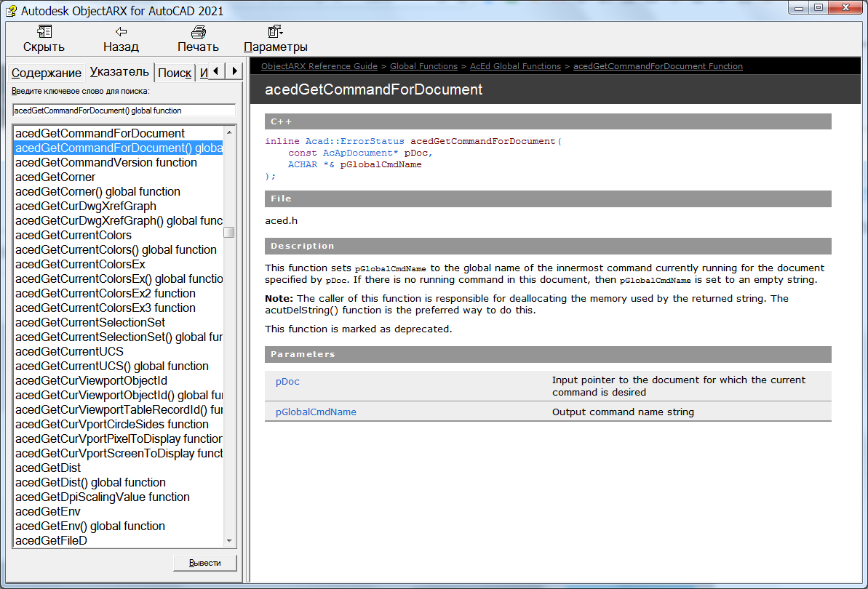
Task: Open the partially hidden И tab
Action: tap(204, 73)
